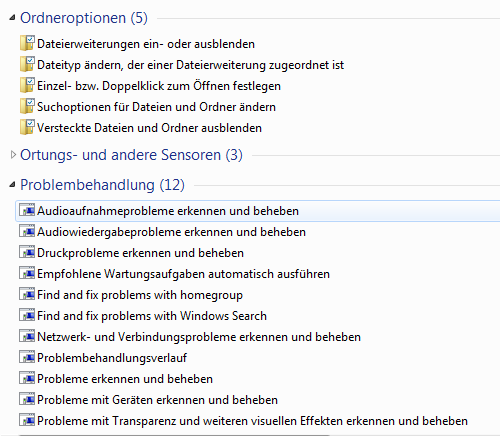Collapse the Ordneroptionen group arrow
500x436 pixels.
point(12,18)
